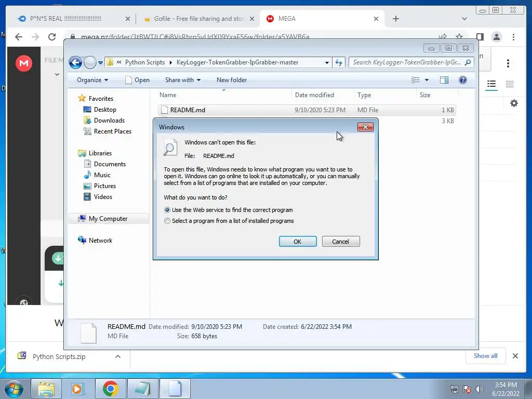Reload the MEGA page in Chrome
The image size is (532, 399).
(52, 37)
